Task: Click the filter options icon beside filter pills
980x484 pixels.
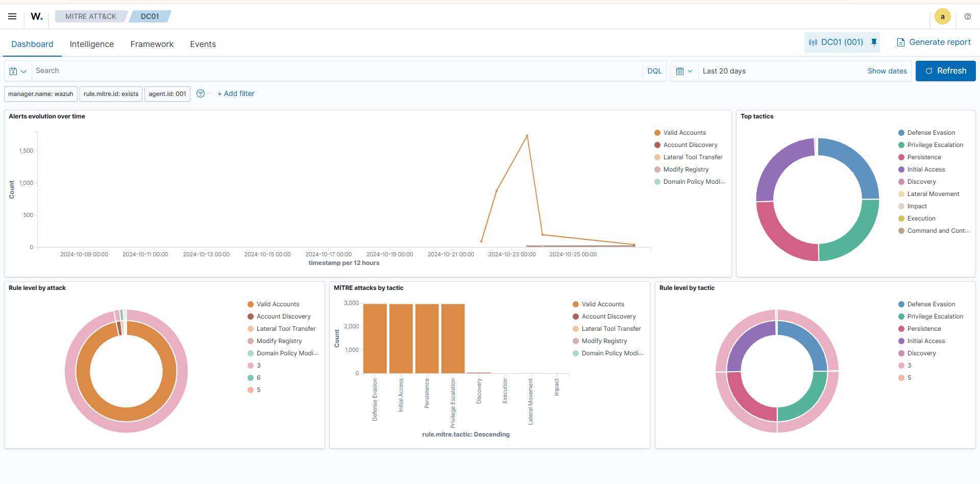Action: 200,93
